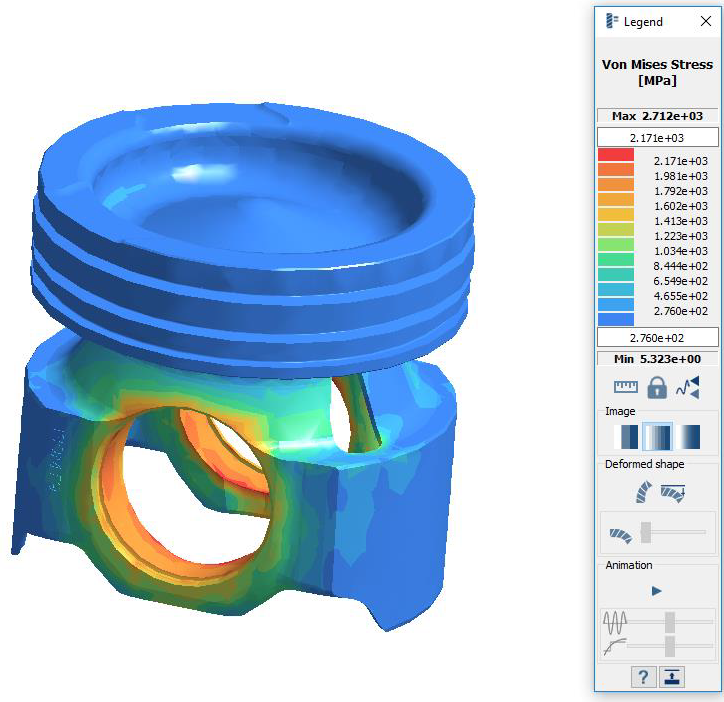Open help with the question mark button
The width and height of the screenshot is (724, 702).
tap(643, 677)
